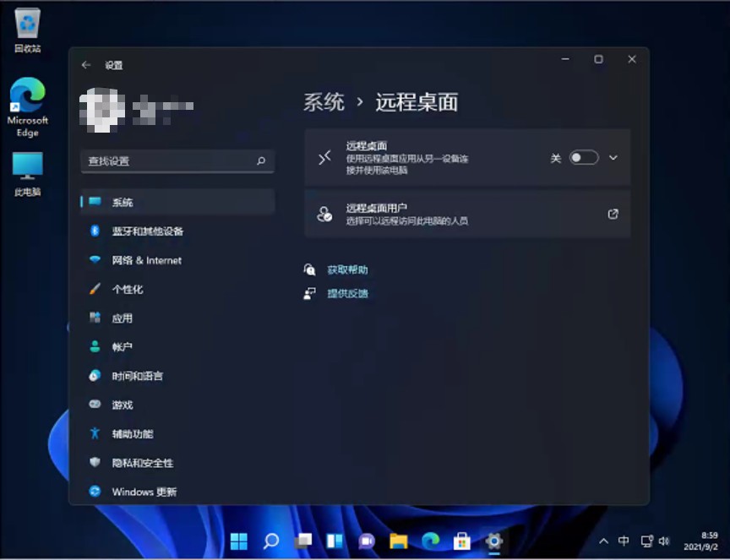Viewport: 730px width, 560px height.
Task: Click the 游戏 controller icon
Action: 95,404
